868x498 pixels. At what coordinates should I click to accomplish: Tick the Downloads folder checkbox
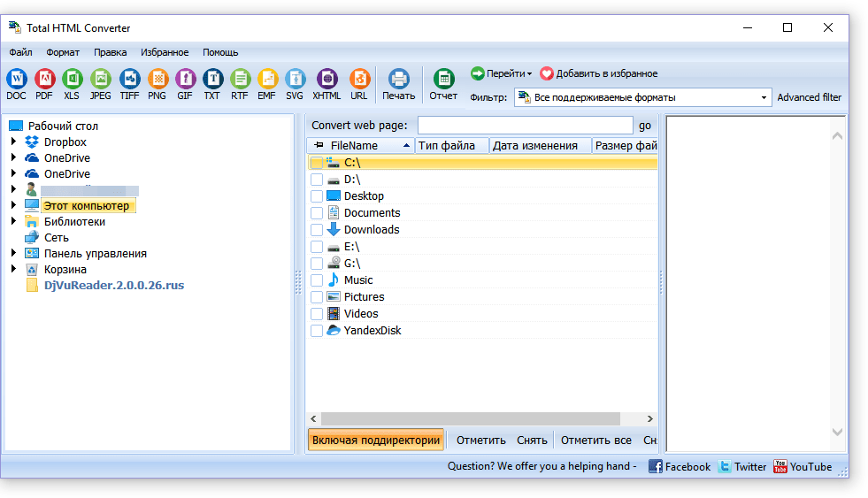click(317, 230)
